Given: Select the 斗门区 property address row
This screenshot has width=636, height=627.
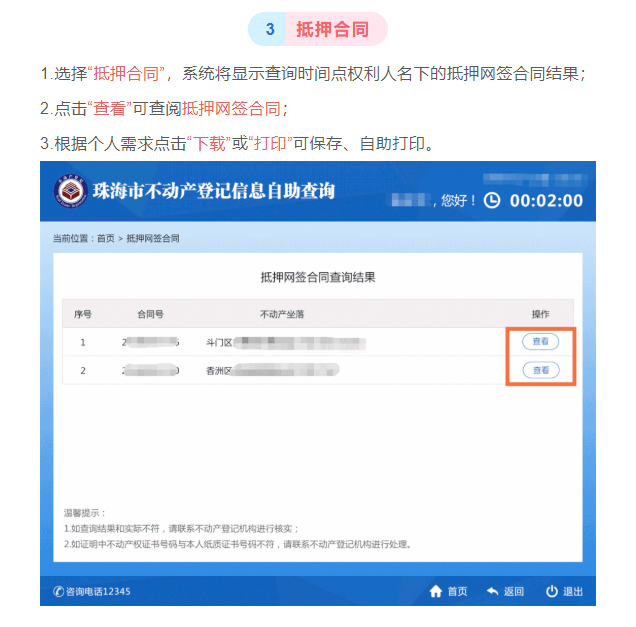Looking at the screenshot, I should (x=284, y=342).
